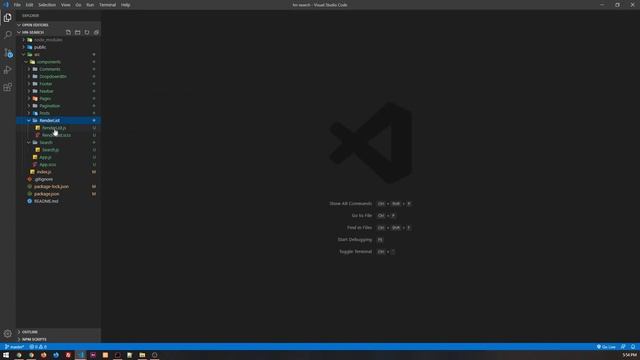Open the App.scss file

point(58,164)
